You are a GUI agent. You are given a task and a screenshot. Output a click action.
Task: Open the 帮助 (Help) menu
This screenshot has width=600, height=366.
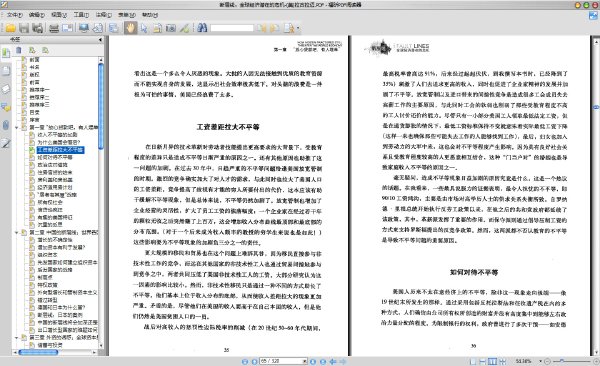(150, 15)
